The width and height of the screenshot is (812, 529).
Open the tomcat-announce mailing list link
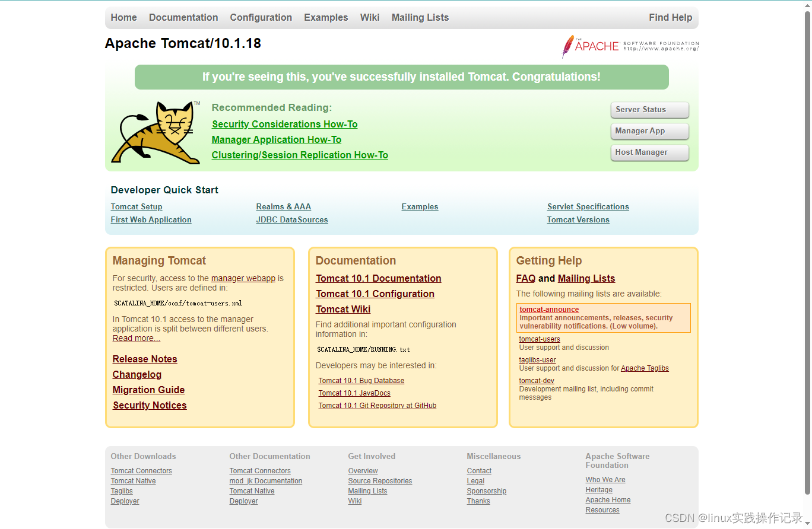(x=549, y=310)
